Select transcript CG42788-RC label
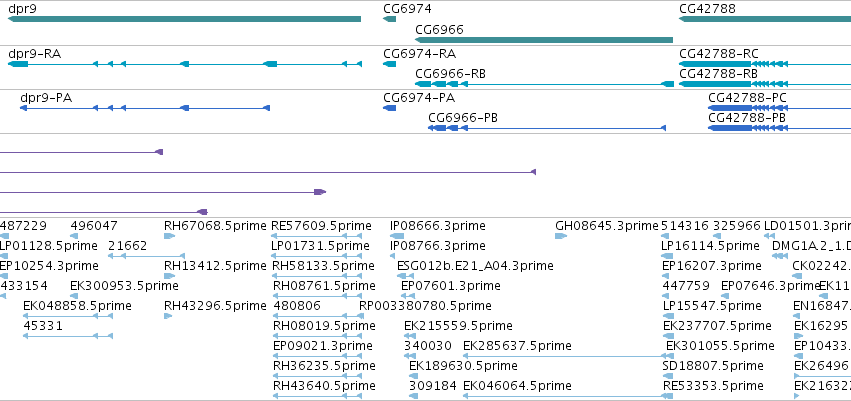 [719, 54]
